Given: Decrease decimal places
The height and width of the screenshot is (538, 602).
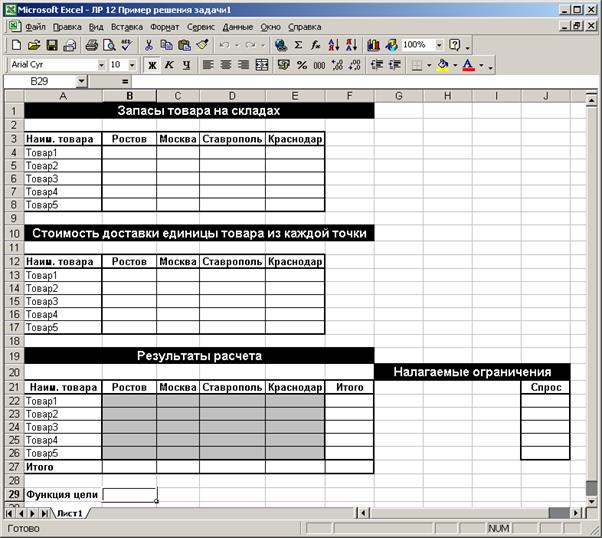Looking at the screenshot, I should [x=355, y=65].
